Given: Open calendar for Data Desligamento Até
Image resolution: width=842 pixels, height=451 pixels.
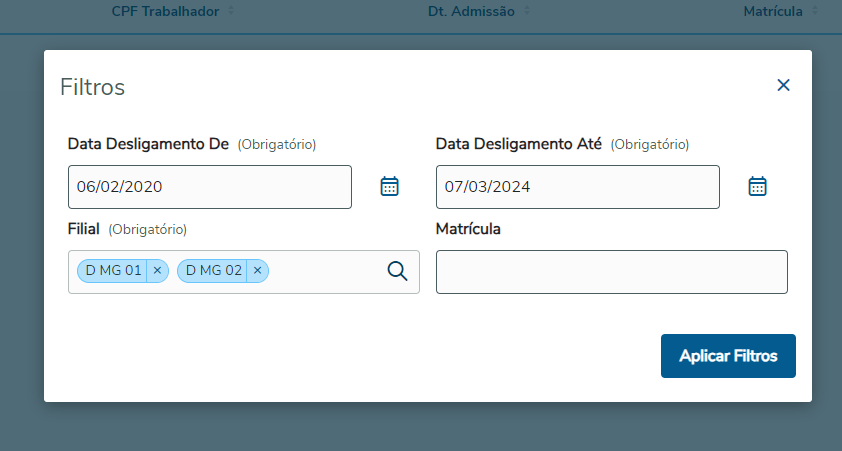Looking at the screenshot, I should [x=757, y=186].
